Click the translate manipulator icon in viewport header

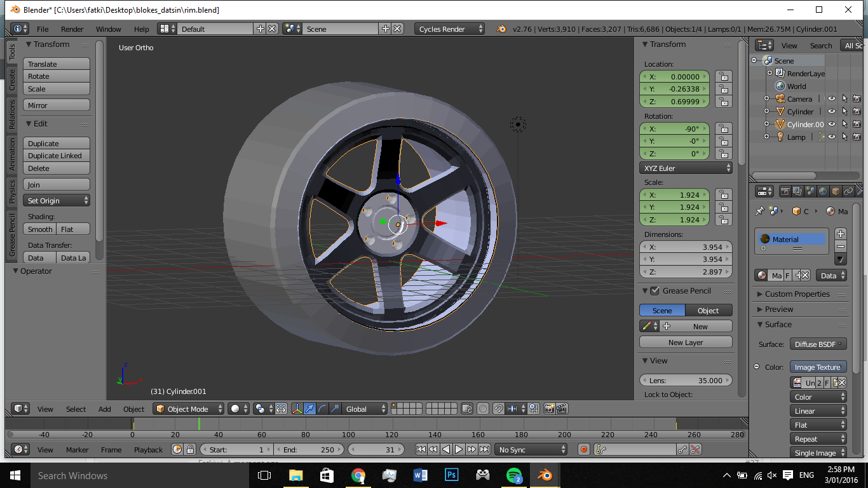point(309,409)
